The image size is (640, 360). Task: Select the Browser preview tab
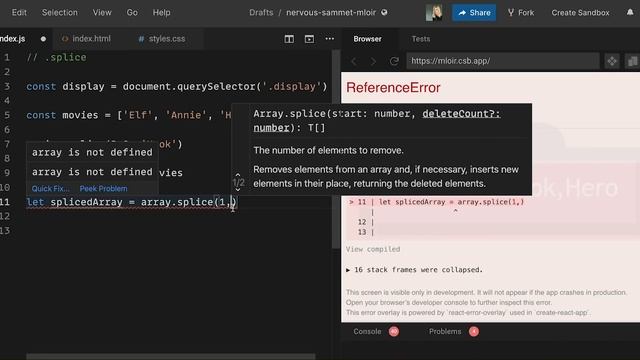(367, 39)
